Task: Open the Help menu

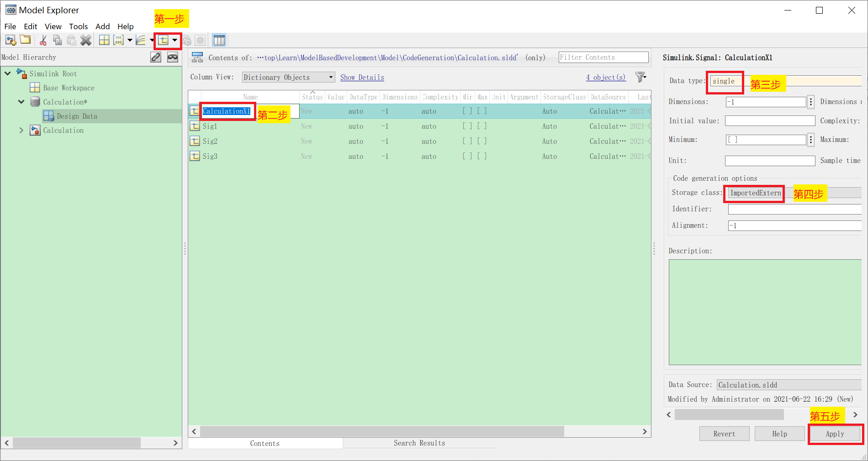Action: 126,26
